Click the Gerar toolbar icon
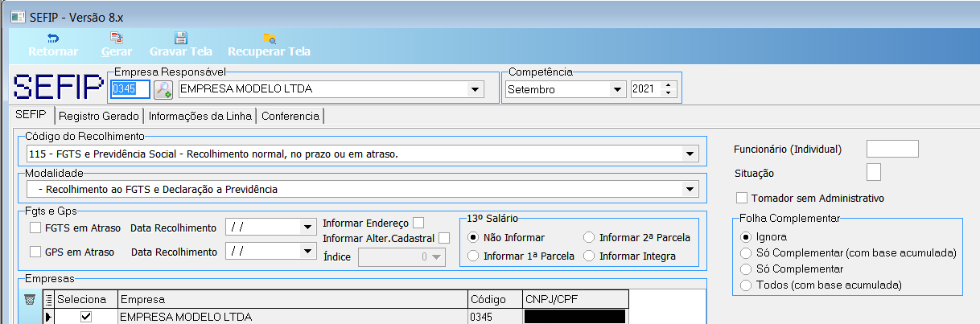The image size is (980, 324). tap(117, 38)
